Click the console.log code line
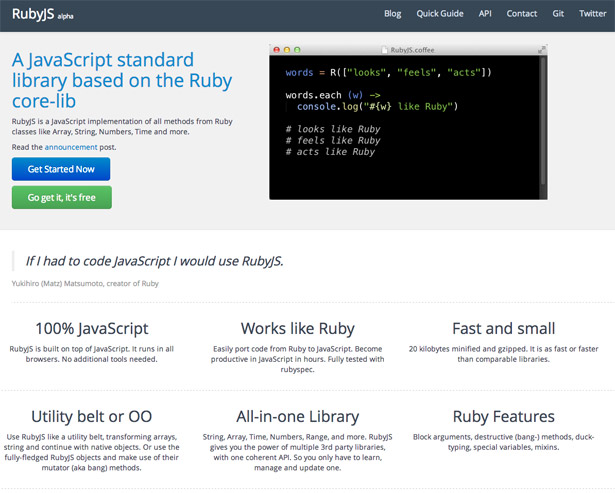 (377, 106)
